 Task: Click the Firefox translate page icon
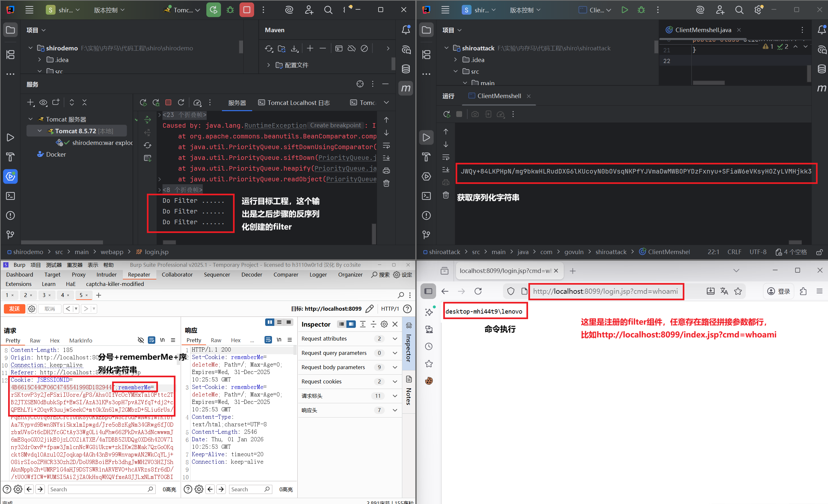pos(724,291)
